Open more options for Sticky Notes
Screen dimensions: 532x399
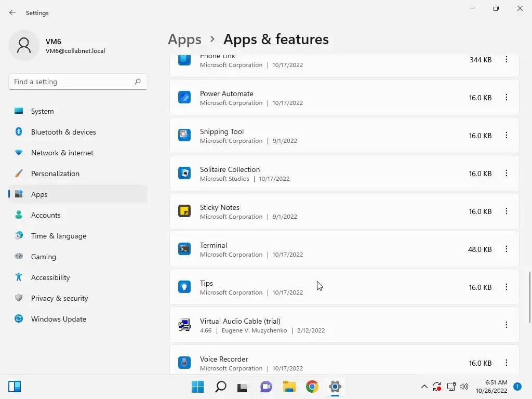click(x=507, y=211)
